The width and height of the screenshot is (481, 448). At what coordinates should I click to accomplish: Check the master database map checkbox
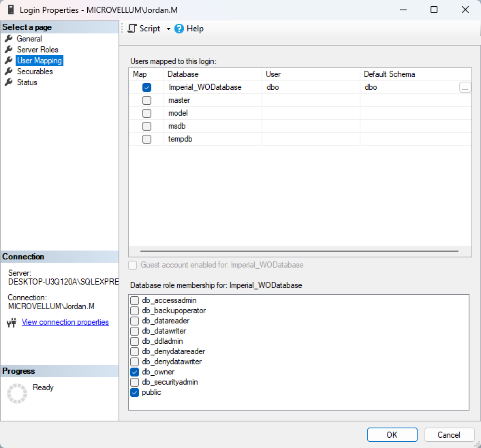pyautogui.click(x=146, y=100)
